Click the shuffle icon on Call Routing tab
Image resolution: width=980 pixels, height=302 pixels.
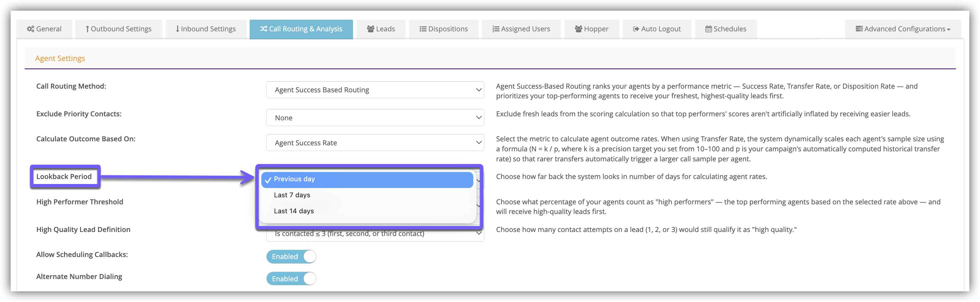pyautogui.click(x=264, y=29)
